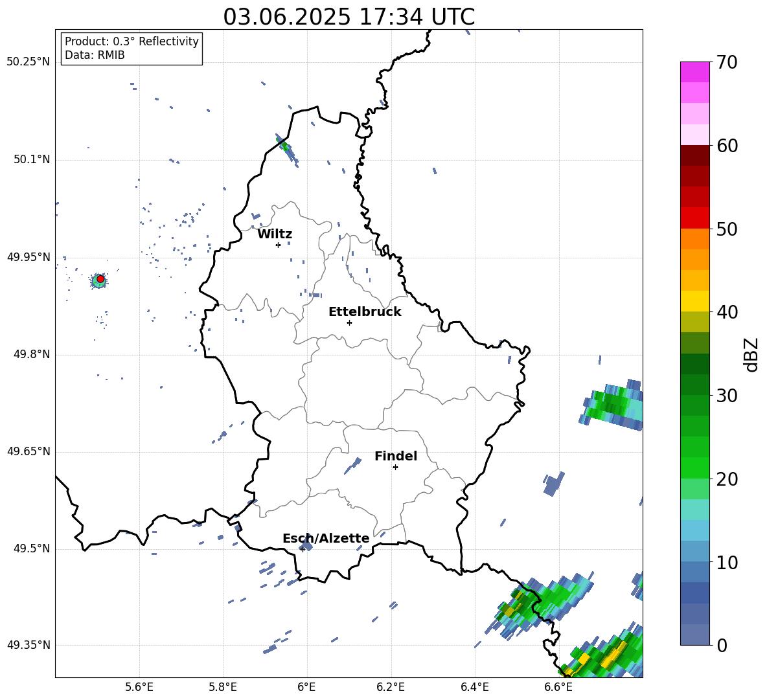Click the 49.35°N latitude label
The image size is (767, 700).
tap(29, 645)
